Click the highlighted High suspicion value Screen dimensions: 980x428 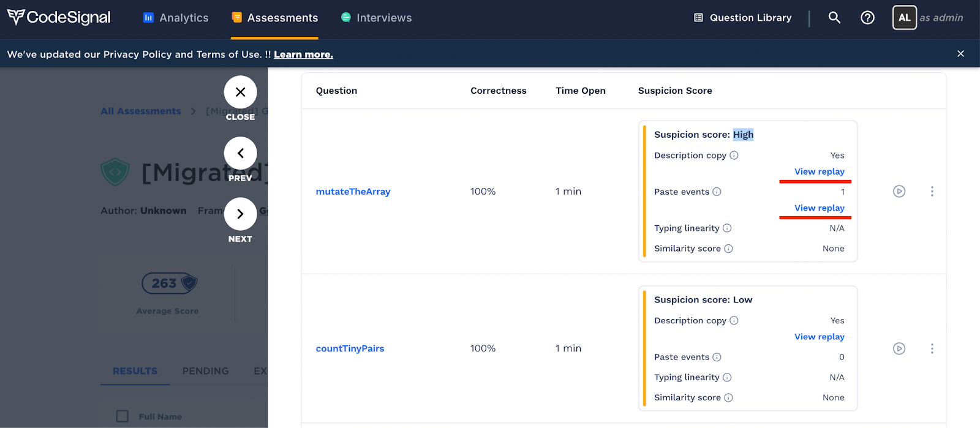click(x=743, y=135)
